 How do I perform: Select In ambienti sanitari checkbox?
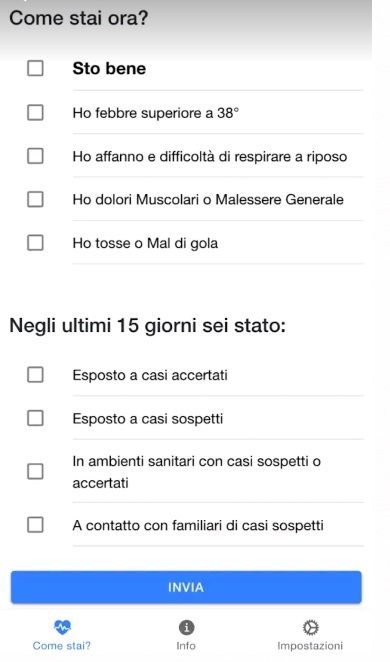[x=35, y=471]
